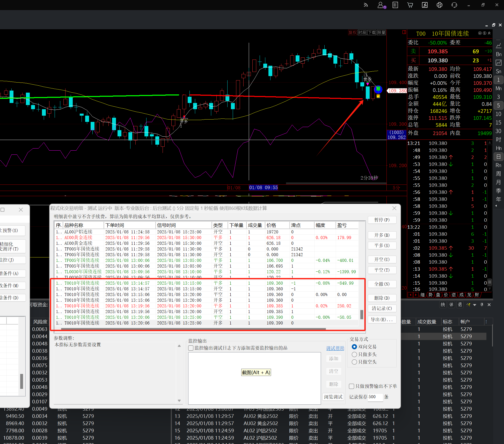The width and height of the screenshot is (504, 444).
Task: Click the tick list scroll-down arrow
Action: point(490,289)
